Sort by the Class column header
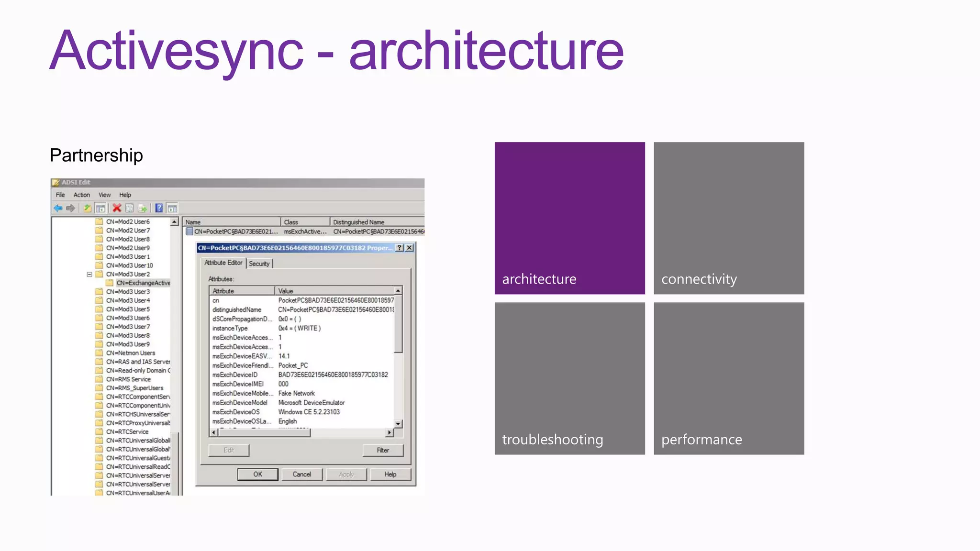The height and width of the screenshot is (551, 980). point(305,222)
